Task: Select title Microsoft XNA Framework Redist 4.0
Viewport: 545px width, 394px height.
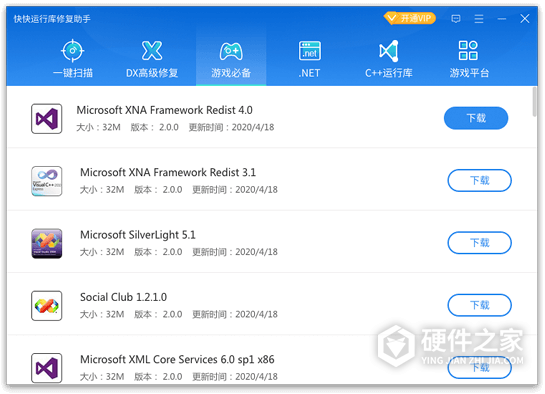Action: [164, 110]
